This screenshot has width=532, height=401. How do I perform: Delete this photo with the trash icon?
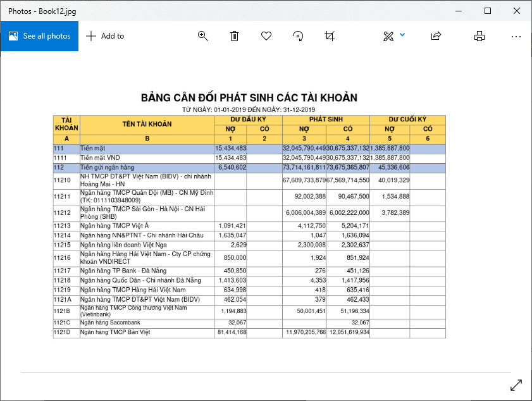(234, 36)
